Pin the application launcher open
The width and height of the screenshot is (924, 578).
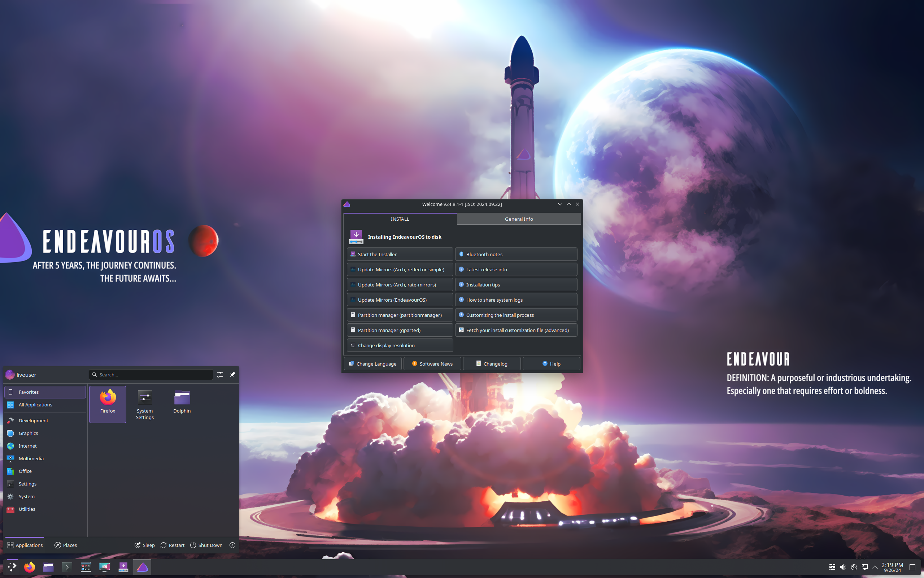click(x=232, y=375)
